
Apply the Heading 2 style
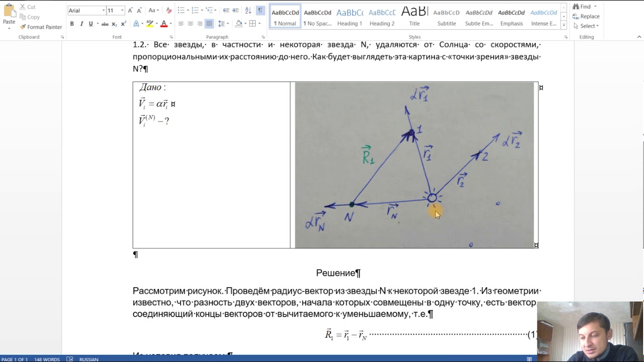(382, 17)
